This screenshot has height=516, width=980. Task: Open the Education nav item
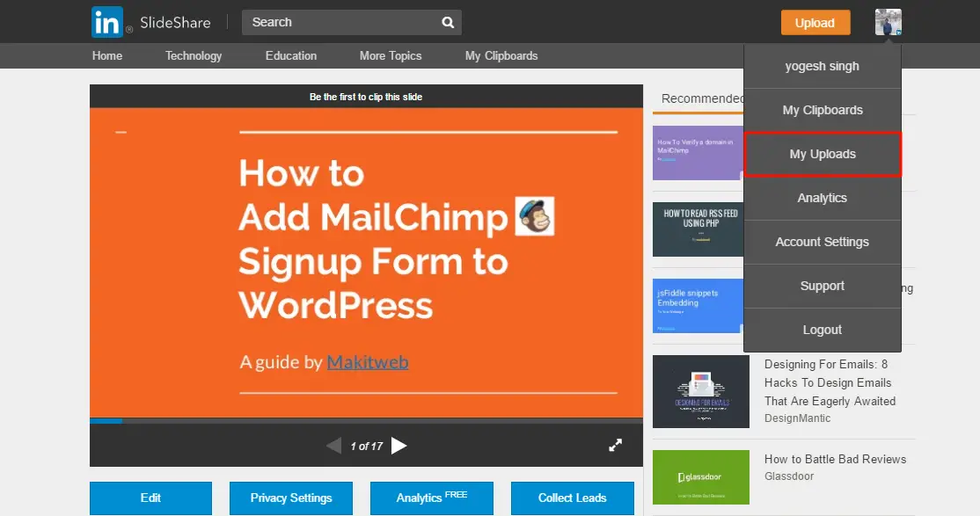[291, 55]
